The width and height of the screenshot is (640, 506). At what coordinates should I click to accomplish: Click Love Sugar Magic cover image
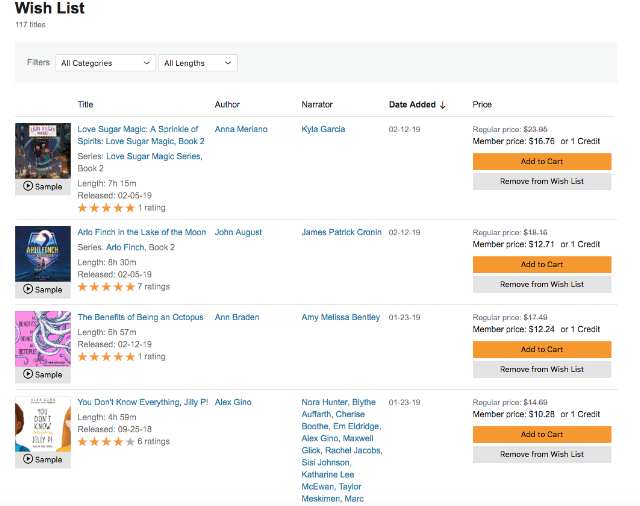click(x=43, y=151)
